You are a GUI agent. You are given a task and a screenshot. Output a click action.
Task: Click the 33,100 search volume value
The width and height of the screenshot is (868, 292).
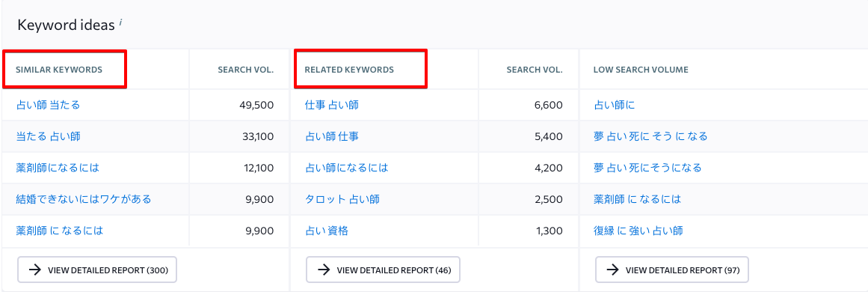(x=257, y=136)
